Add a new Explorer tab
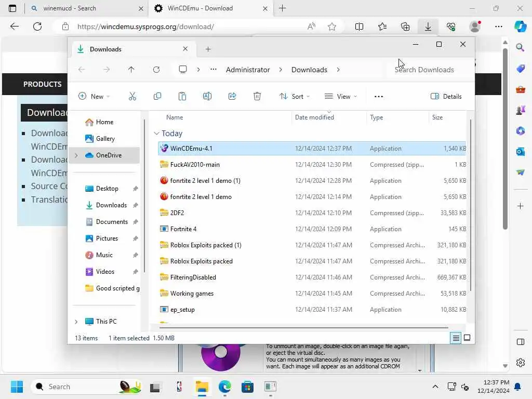 tap(208, 49)
